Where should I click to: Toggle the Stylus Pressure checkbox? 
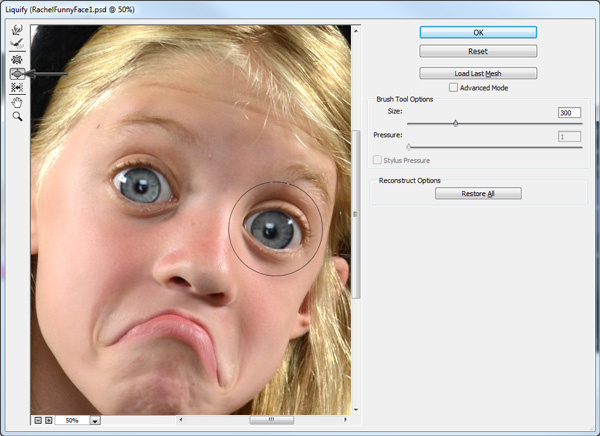coord(377,160)
